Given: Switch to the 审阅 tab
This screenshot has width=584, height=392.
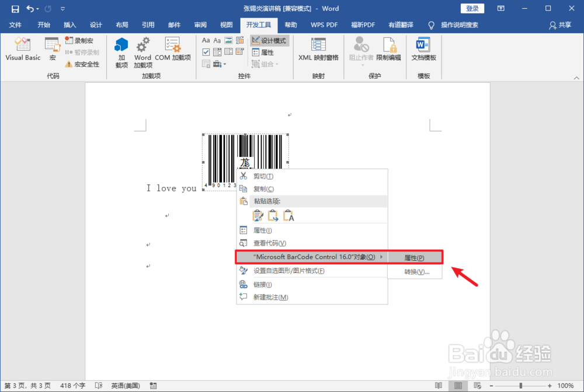Looking at the screenshot, I should [200, 25].
